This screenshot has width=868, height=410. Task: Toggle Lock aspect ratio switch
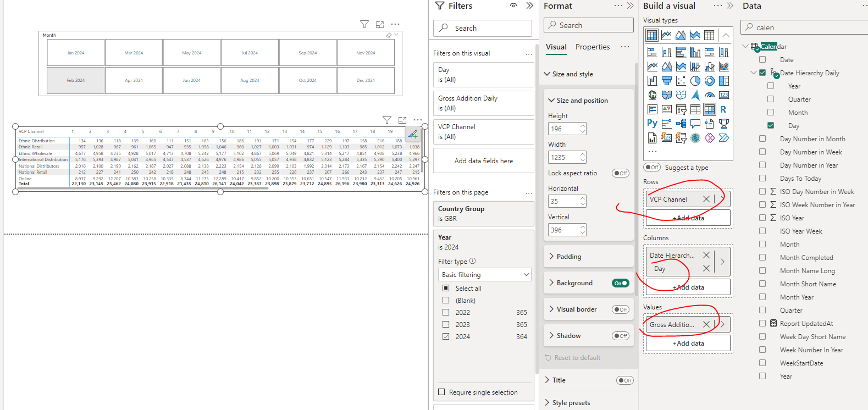pos(621,173)
